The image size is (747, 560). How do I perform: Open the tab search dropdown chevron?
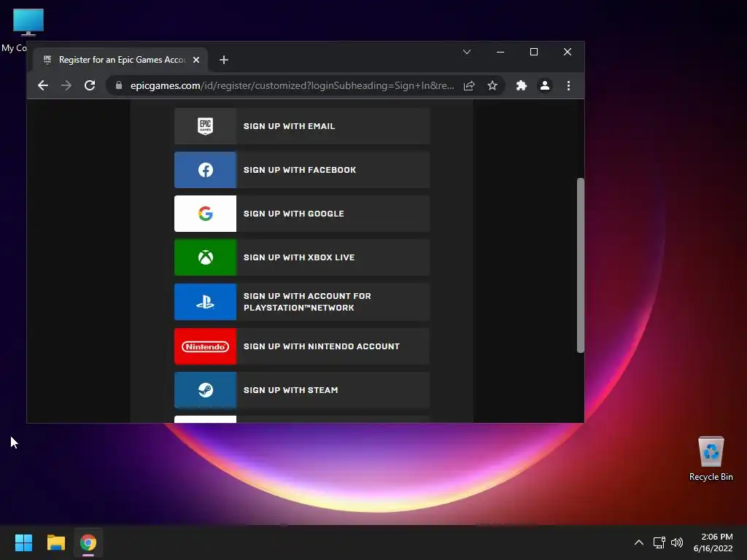pos(467,52)
